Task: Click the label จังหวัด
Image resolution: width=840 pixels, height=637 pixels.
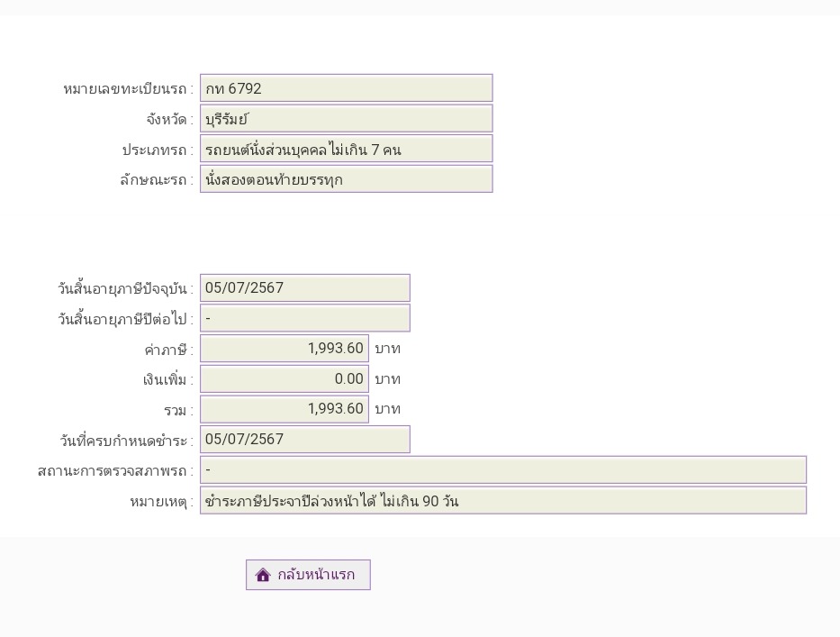Action: [170, 119]
